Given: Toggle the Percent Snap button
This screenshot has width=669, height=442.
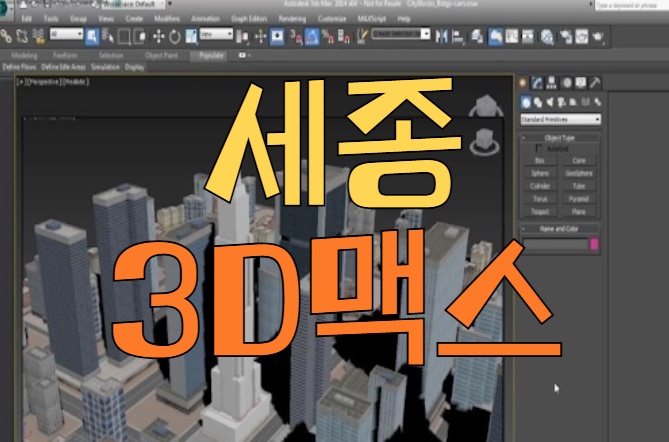Looking at the screenshot, I should click(328, 36).
